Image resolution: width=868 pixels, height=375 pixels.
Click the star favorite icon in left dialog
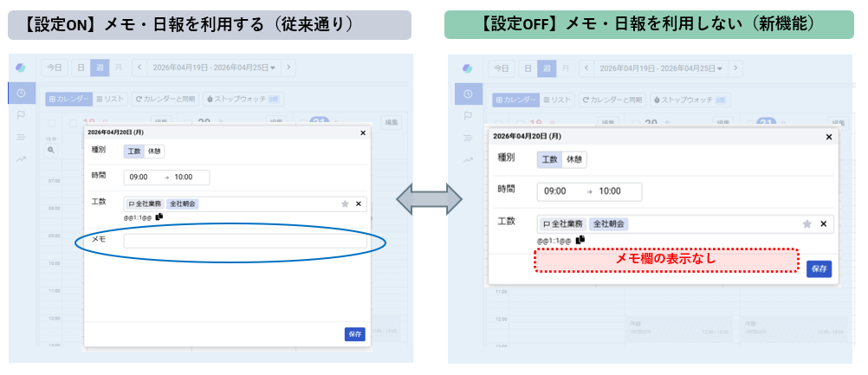(345, 204)
